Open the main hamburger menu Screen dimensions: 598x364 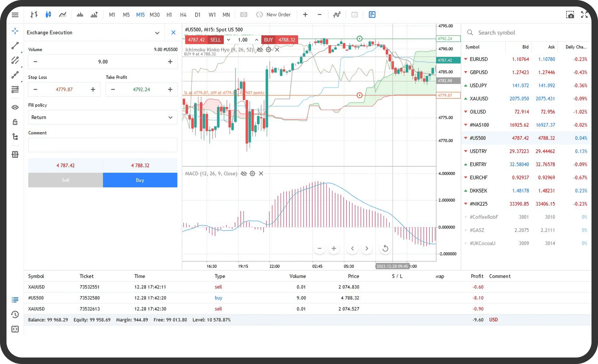15,15
